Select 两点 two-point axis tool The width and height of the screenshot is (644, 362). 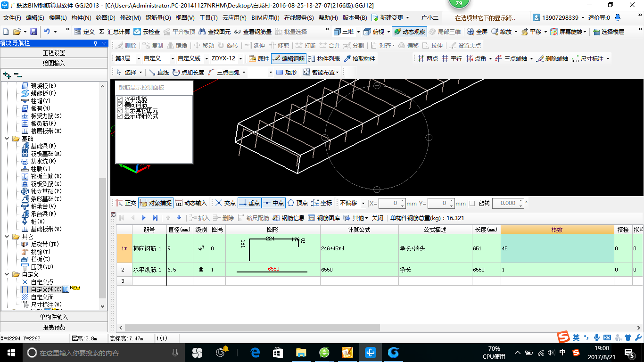(x=428, y=59)
